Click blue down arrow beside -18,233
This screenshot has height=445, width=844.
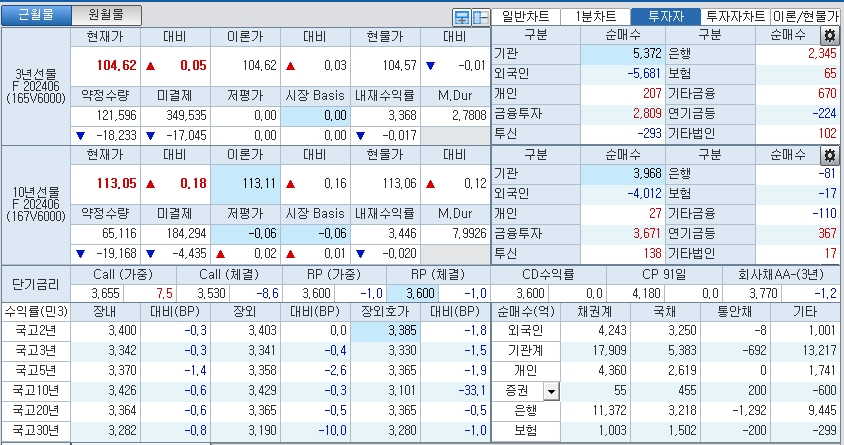click(x=80, y=135)
